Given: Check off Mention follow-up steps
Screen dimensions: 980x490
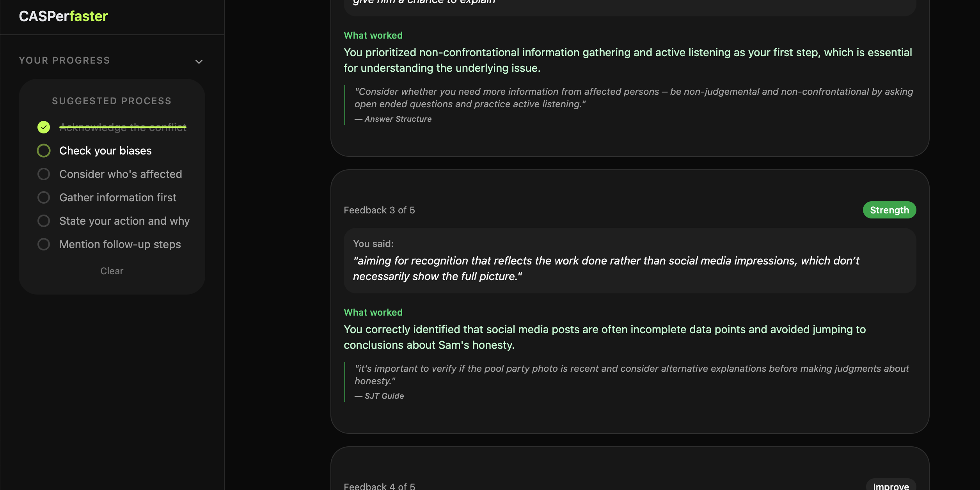Looking at the screenshot, I should pyautogui.click(x=44, y=244).
